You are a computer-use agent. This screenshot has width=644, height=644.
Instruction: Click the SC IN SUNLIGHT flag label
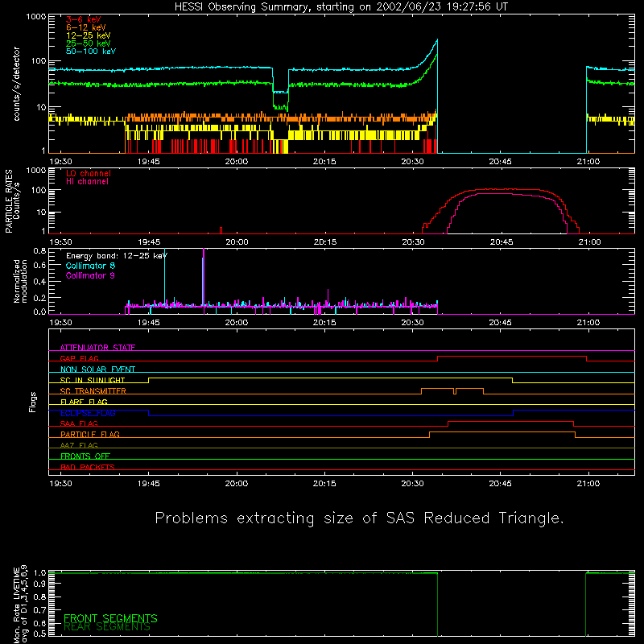pos(93,380)
